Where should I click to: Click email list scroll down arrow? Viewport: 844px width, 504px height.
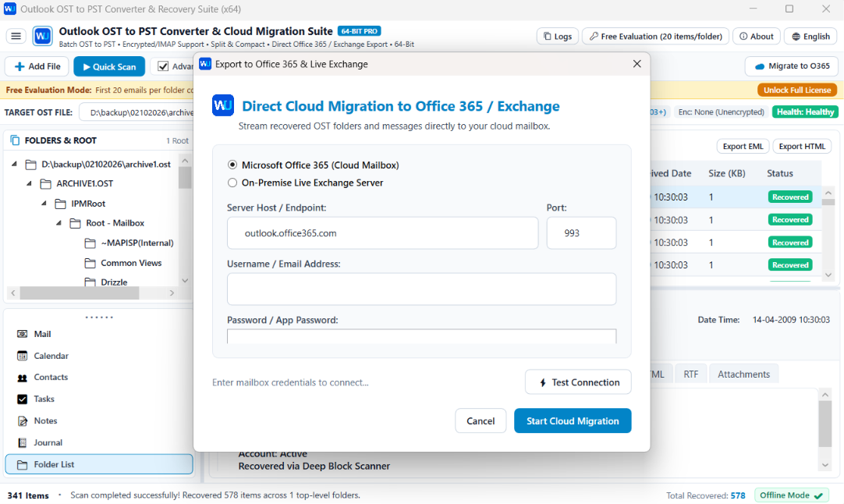point(828,275)
